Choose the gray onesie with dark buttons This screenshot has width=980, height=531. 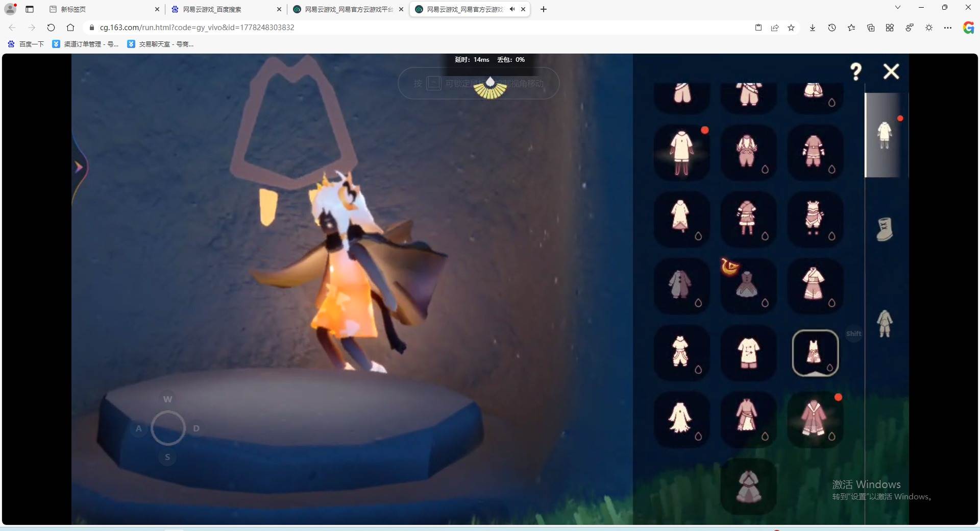point(682,286)
